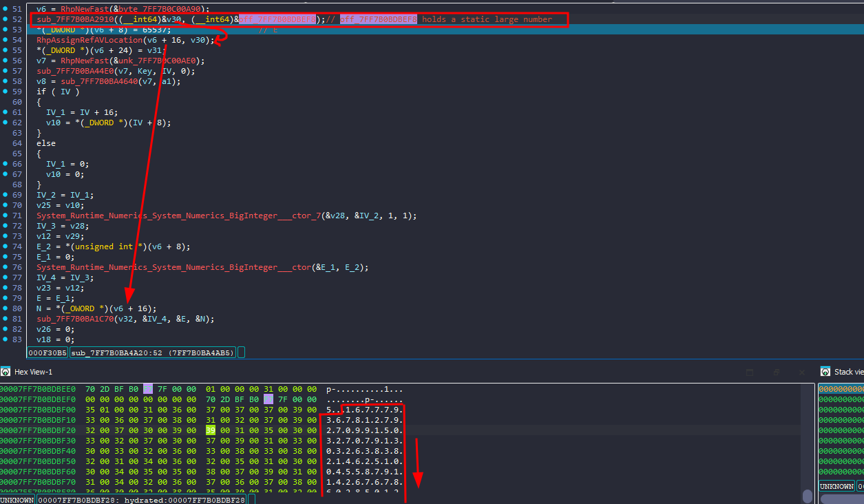Click the Hex View-1 panel icon

[x=6, y=372]
